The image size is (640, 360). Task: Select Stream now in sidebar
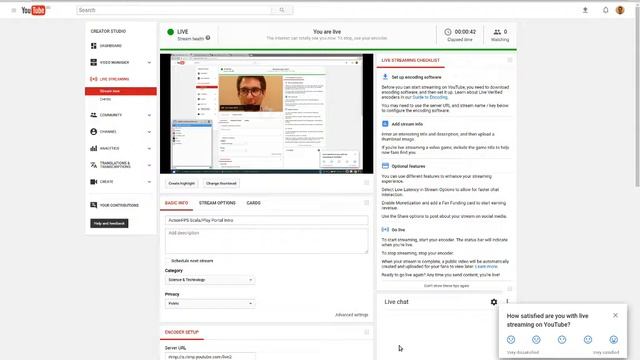[121, 91]
